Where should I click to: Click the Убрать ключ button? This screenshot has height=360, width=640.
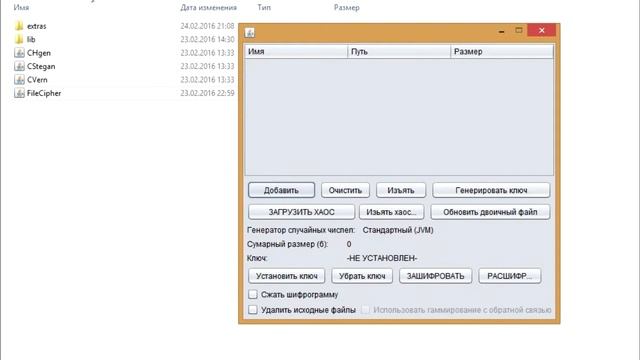(x=362, y=276)
